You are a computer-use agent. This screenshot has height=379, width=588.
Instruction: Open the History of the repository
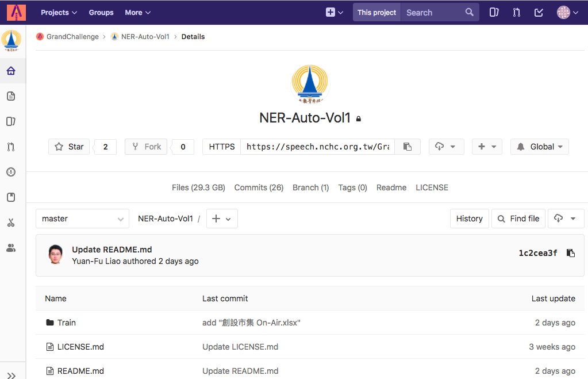tap(469, 219)
